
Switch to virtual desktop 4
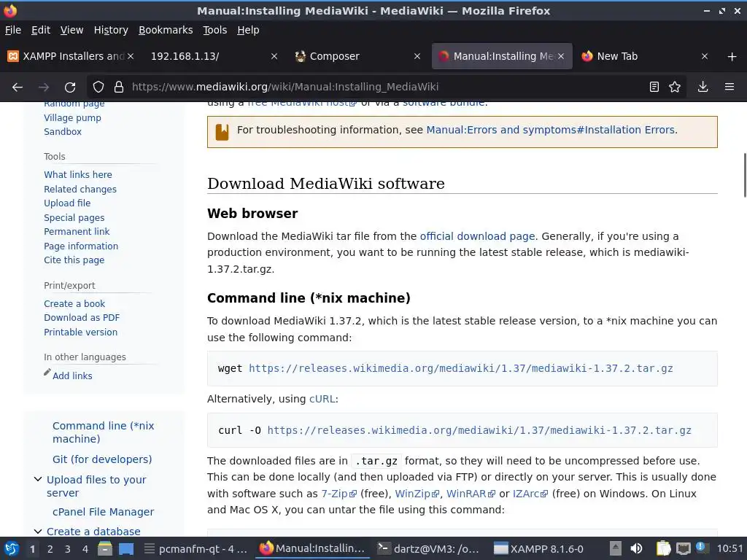click(x=85, y=549)
